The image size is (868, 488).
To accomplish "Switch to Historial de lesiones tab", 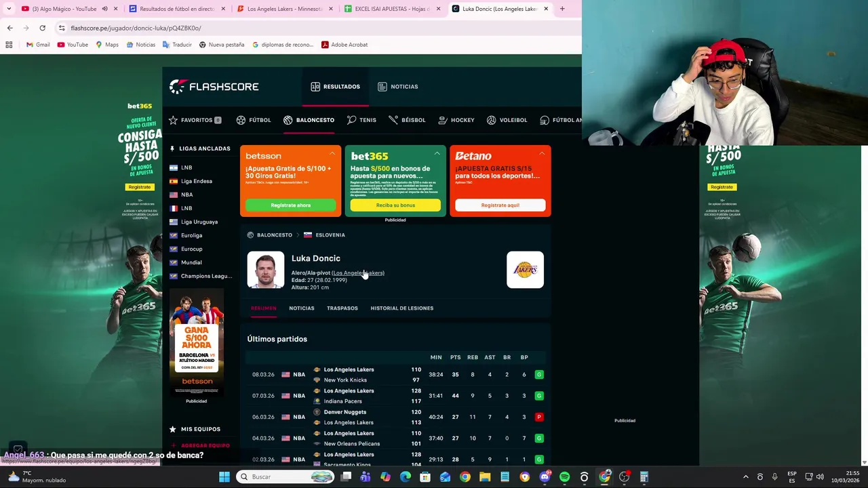I will coord(401,308).
